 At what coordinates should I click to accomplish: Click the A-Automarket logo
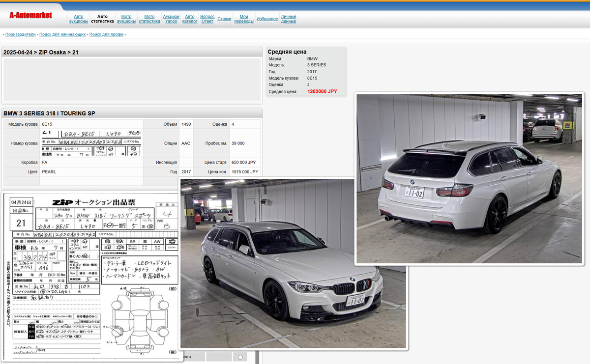tap(31, 15)
